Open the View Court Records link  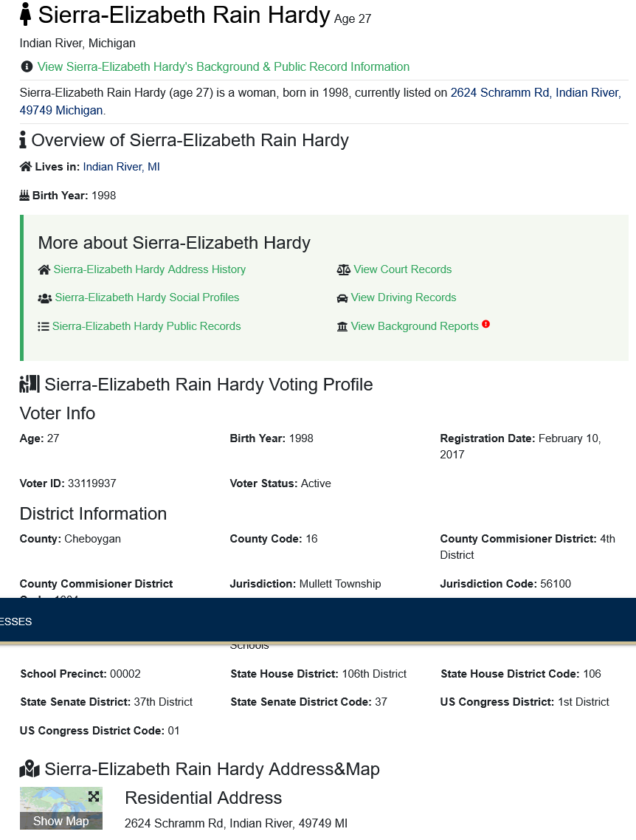click(x=403, y=269)
